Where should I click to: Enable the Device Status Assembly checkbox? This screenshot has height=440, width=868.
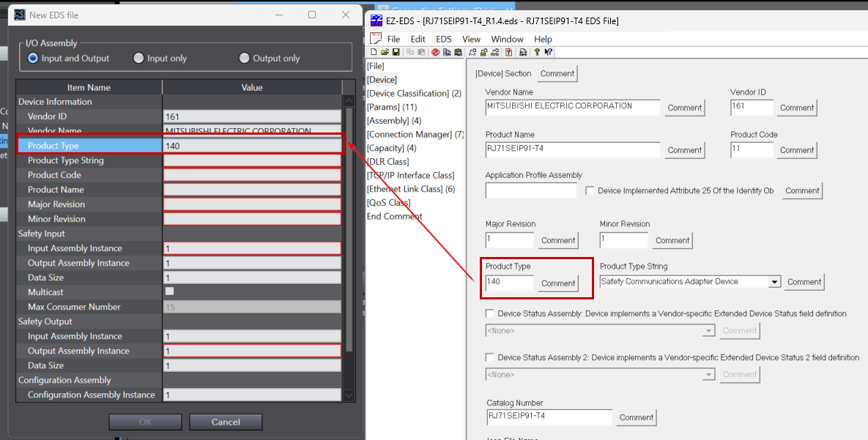point(489,313)
